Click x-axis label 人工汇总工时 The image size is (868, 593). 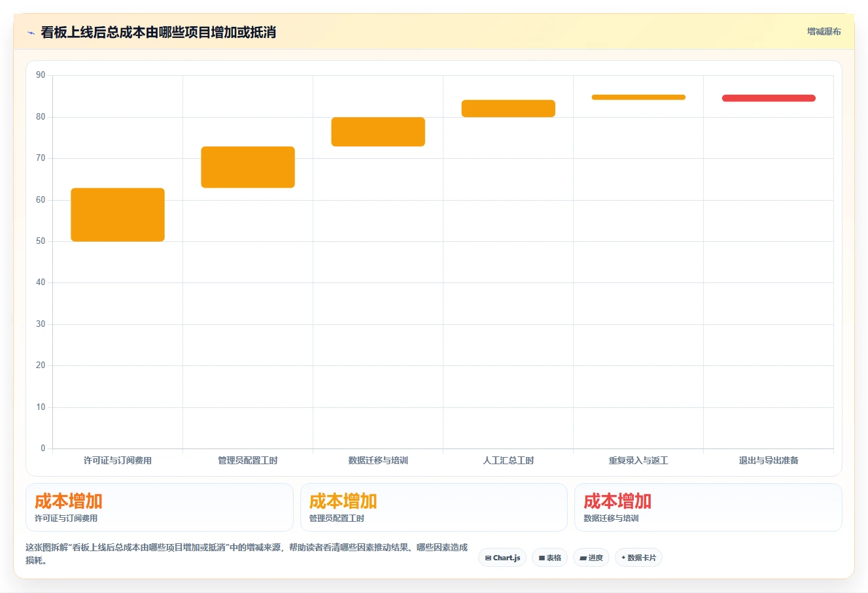(508, 460)
